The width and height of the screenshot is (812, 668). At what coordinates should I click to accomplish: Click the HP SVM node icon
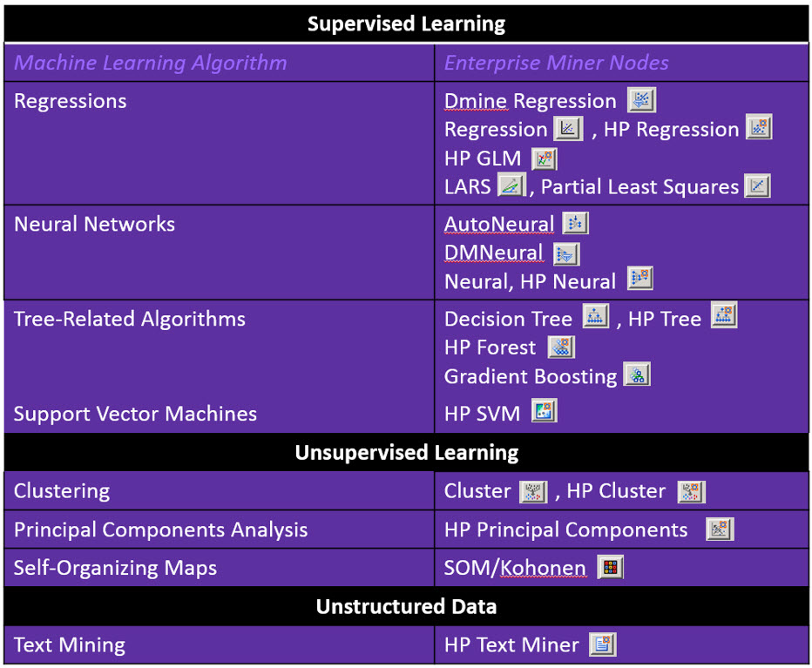click(x=545, y=412)
